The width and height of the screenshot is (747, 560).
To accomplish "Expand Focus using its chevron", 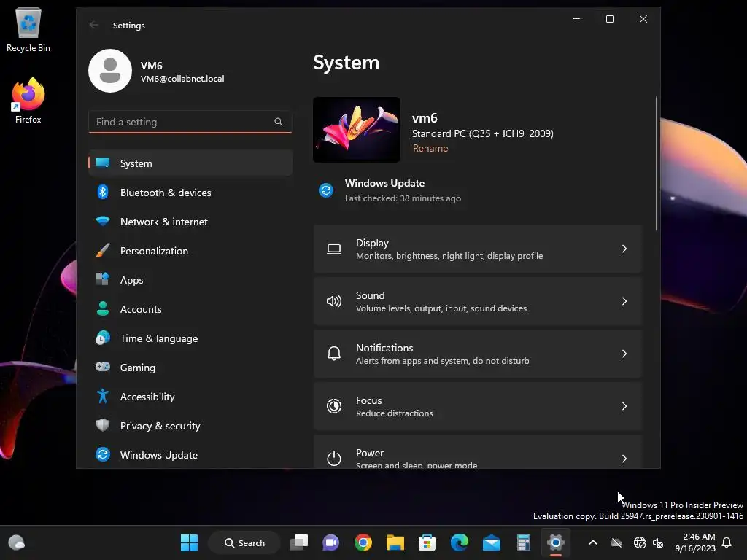I will (624, 406).
